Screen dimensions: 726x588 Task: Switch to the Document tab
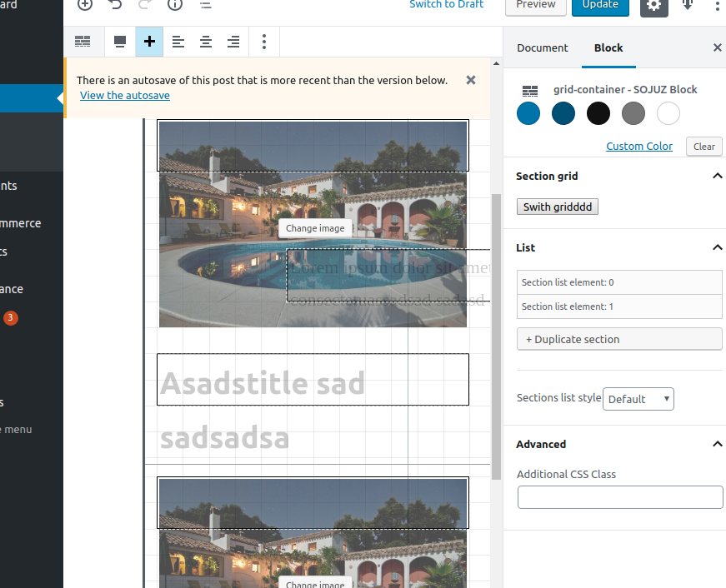point(542,47)
